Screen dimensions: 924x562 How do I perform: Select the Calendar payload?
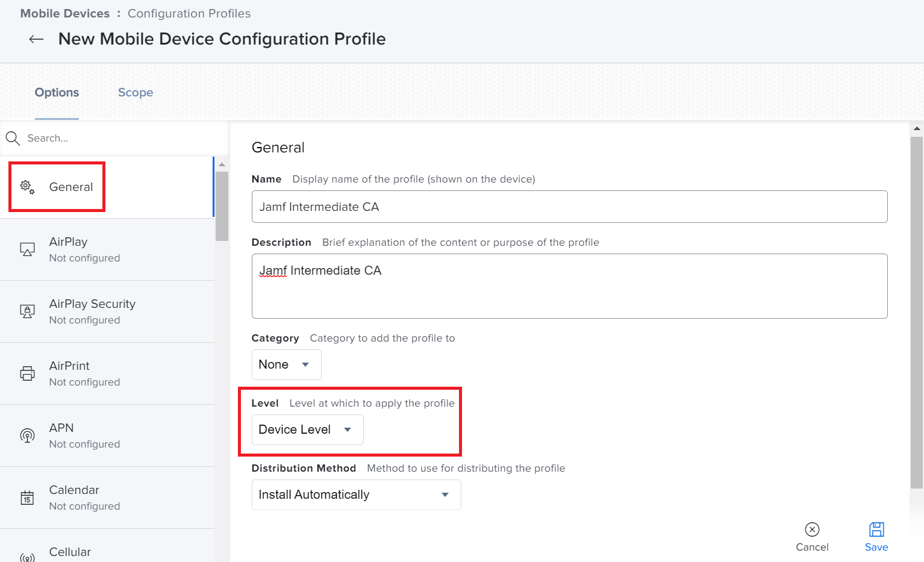click(107, 498)
